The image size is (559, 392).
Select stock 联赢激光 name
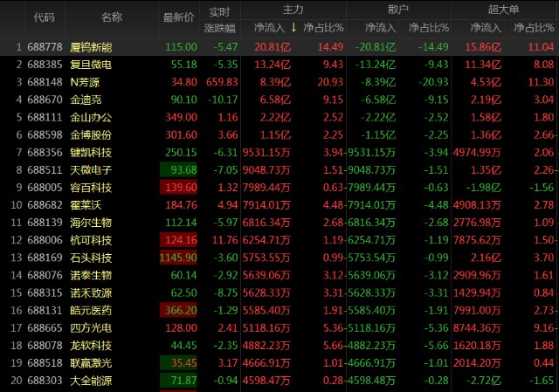(91, 363)
